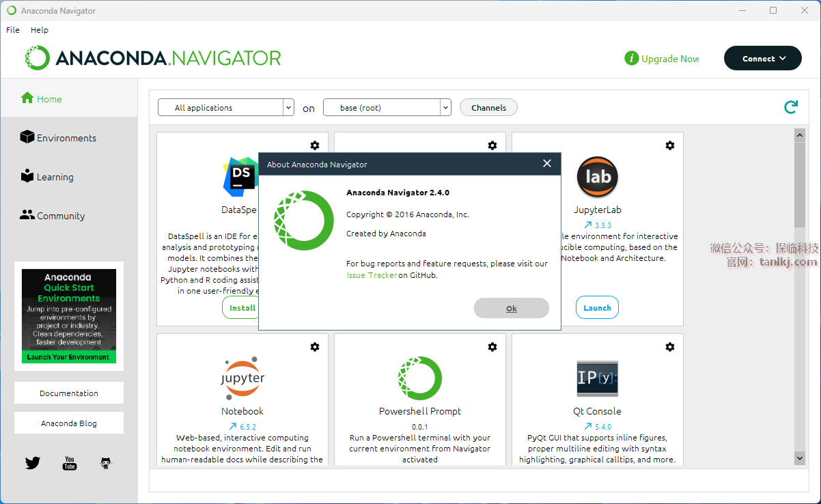Click the applications list scrollbar thumb
The width and height of the screenshot is (821, 504).
point(800,184)
